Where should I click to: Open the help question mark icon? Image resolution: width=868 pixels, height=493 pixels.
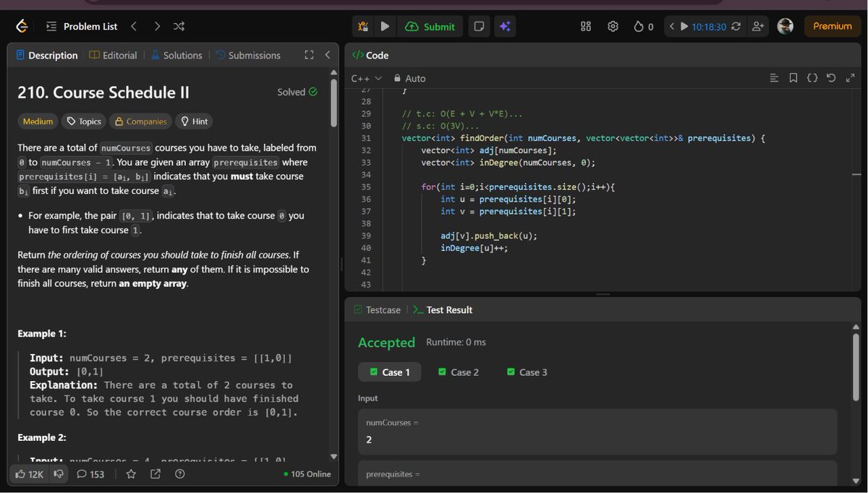(x=180, y=474)
